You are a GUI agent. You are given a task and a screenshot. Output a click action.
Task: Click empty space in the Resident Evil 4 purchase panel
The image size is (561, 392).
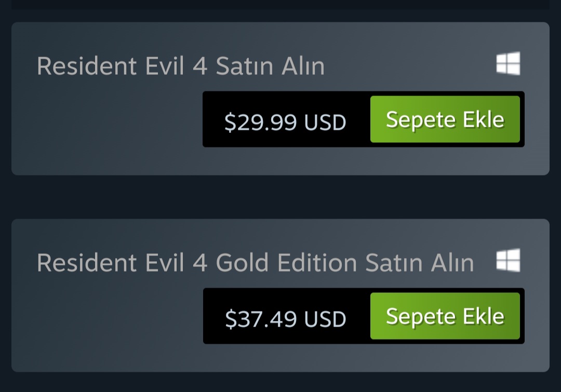click(104, 130)
